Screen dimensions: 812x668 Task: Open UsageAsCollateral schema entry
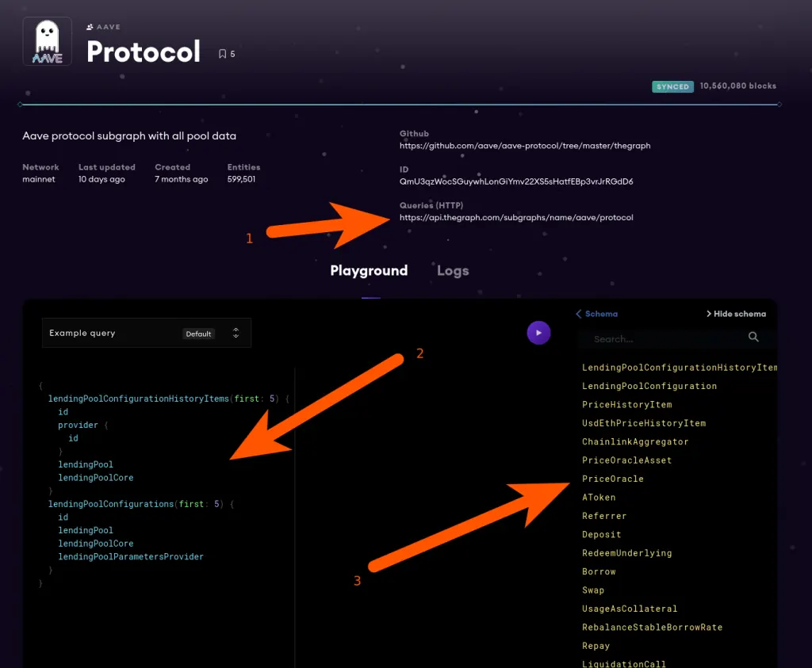pyautogui.click(x=629, y=609)
